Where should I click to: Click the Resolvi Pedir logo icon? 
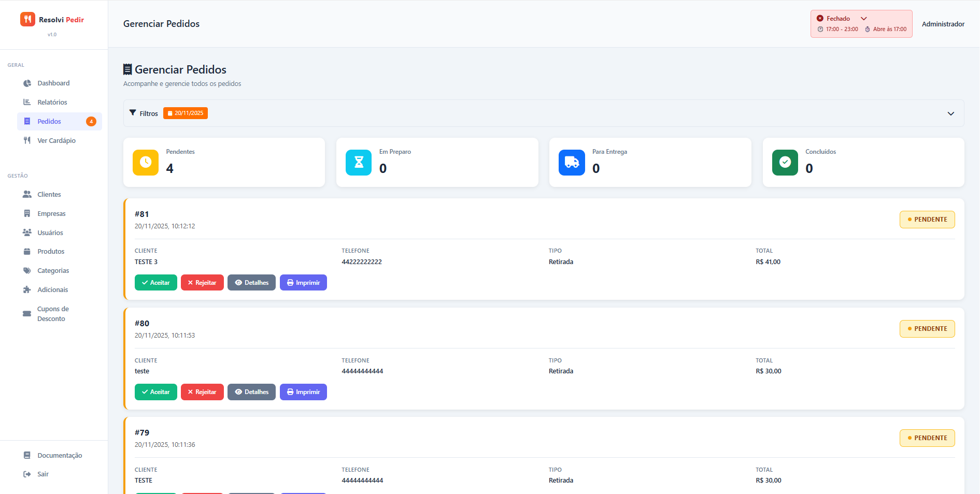27,19
